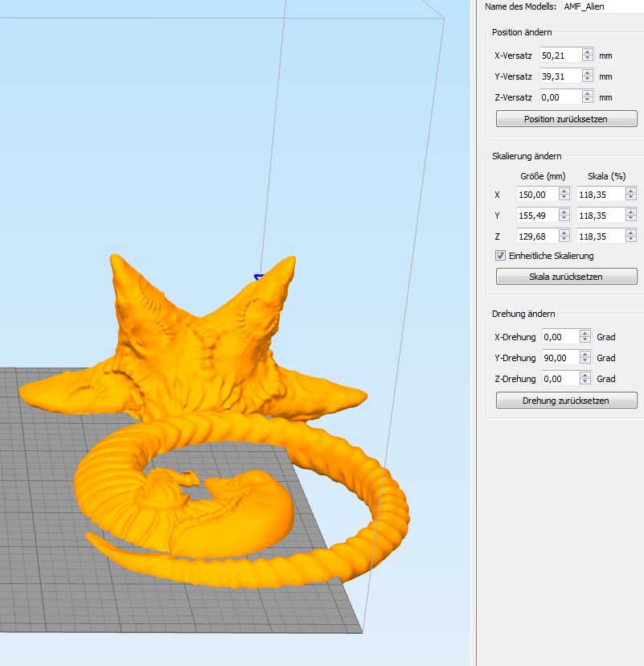Decrease Y size with the down arrow
The height and width of the screenshot is (666, 644).
point(564,219)
